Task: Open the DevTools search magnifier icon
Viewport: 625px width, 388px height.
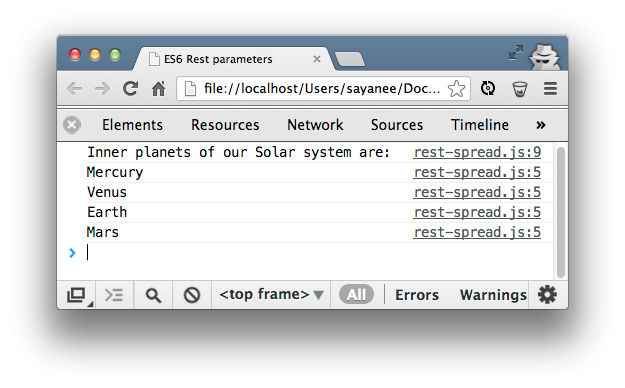Action: (x=153, y=295)
